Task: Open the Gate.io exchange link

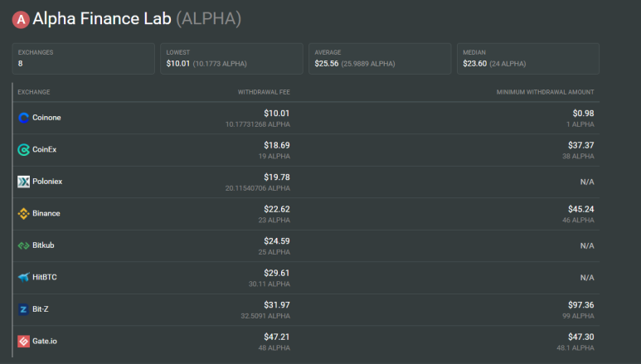Action: (45, 341)
